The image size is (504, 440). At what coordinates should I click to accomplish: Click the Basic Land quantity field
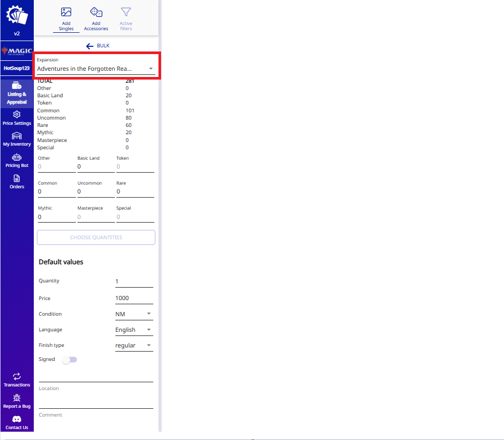96,166
